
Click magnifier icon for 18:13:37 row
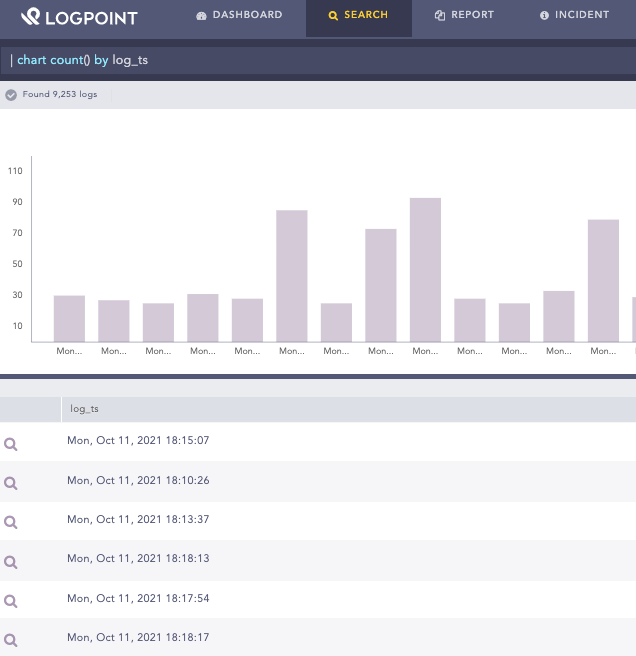tap(11, 522)
